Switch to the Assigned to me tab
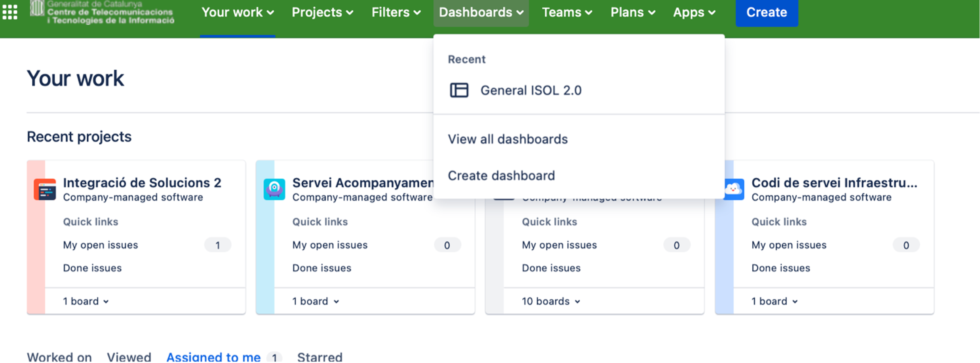980x363 pixels. (x=213, y=357)
